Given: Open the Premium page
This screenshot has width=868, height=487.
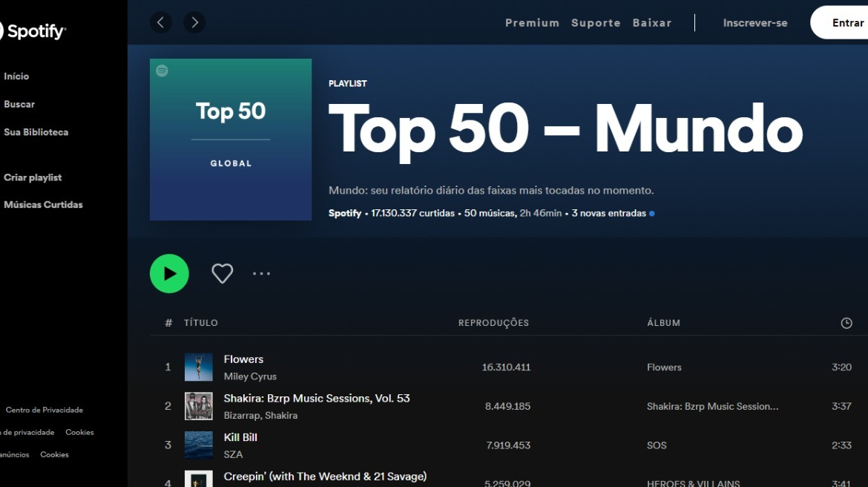Looking at the screenshot, I should [x=532, y=23].
